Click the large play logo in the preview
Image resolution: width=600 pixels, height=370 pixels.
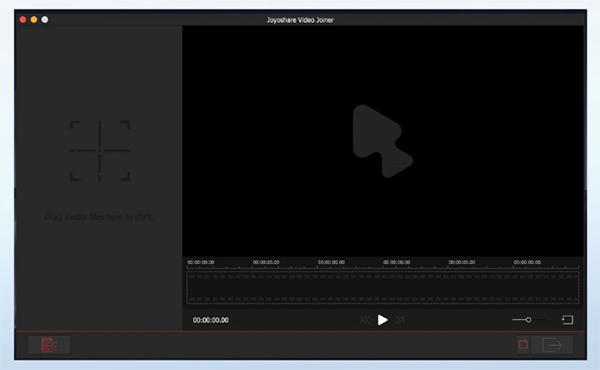point(382,141)
